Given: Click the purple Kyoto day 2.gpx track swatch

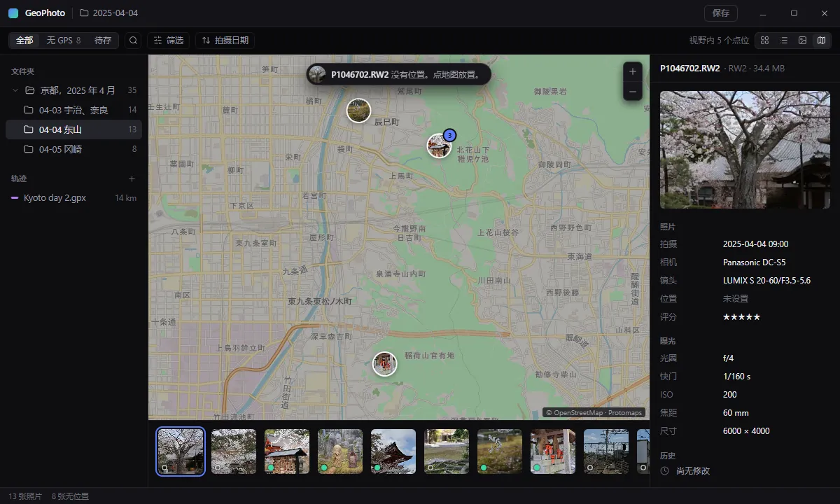Looking at the screenshot, I should 15,198.
